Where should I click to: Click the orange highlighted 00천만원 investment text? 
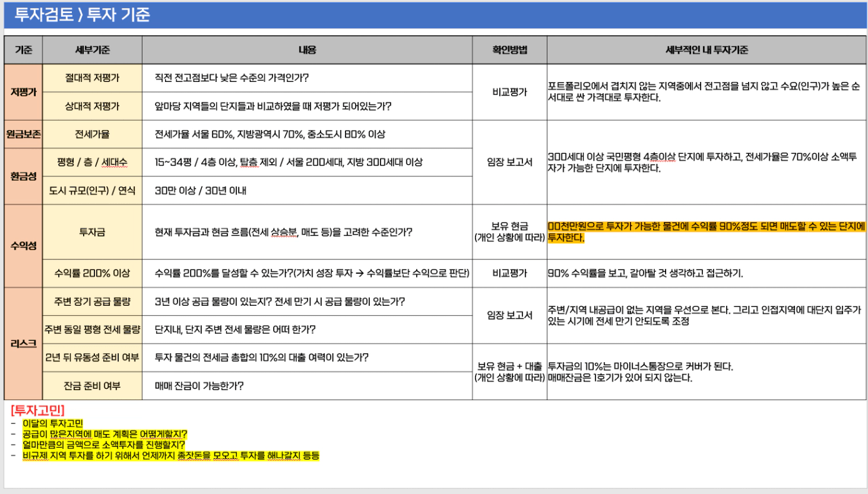(x=706, y=232)
